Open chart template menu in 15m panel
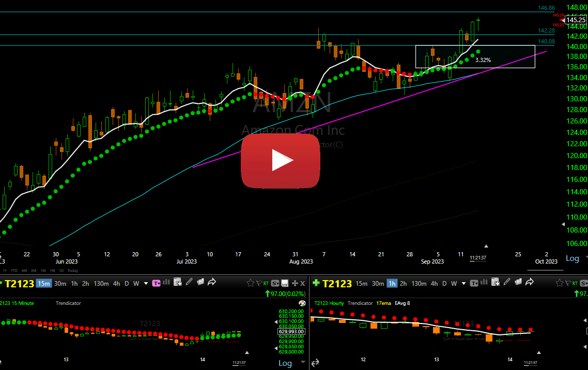 coord(157,283)
